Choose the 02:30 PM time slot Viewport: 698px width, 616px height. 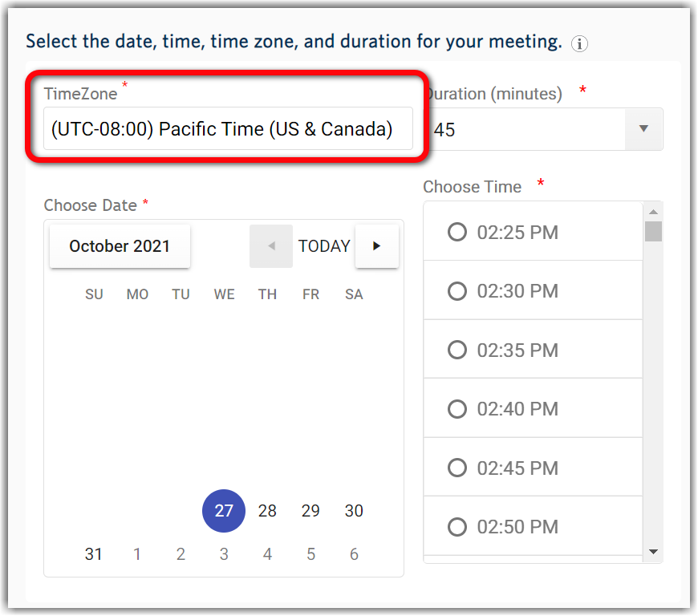pos(457,291)
